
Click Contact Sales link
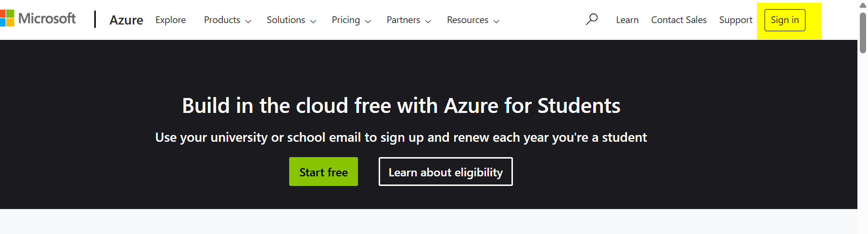tap(679, 20)
